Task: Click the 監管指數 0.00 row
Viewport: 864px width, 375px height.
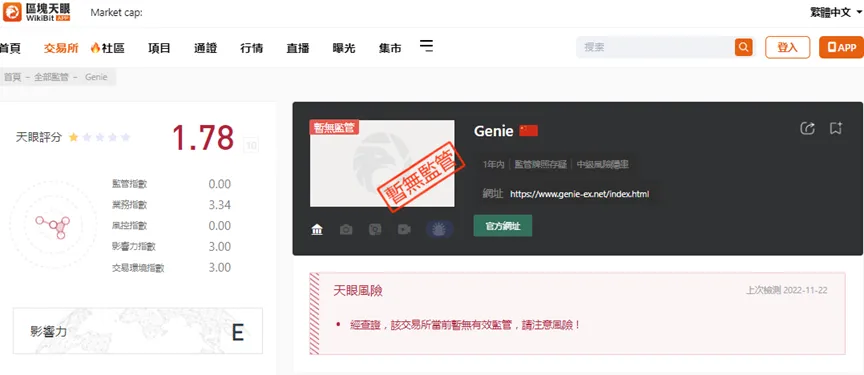Action: (x=171, y=184)
